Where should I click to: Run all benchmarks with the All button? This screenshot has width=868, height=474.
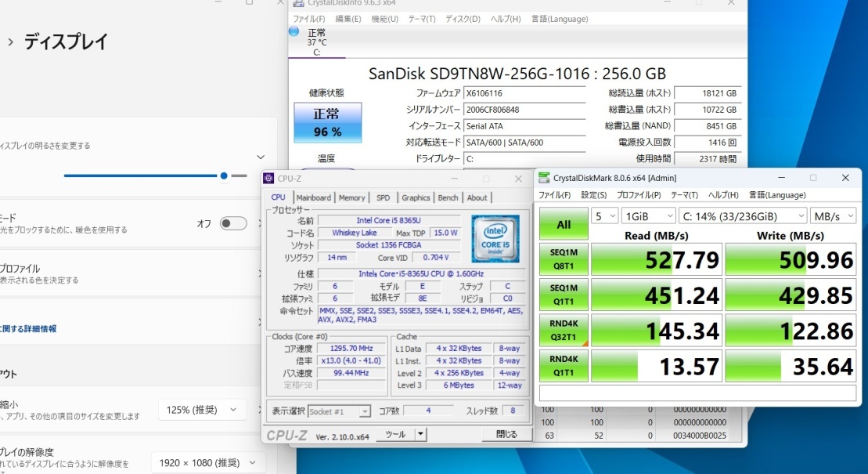[564, 224]
